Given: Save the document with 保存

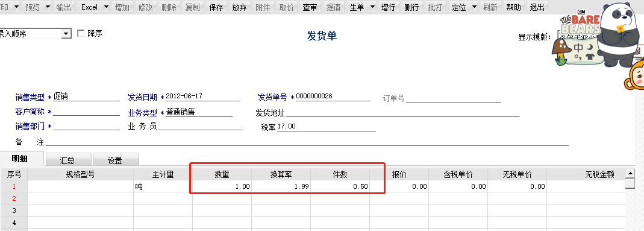Looking at the screenshot, I should pyautogui.click(x=216, y=7).
